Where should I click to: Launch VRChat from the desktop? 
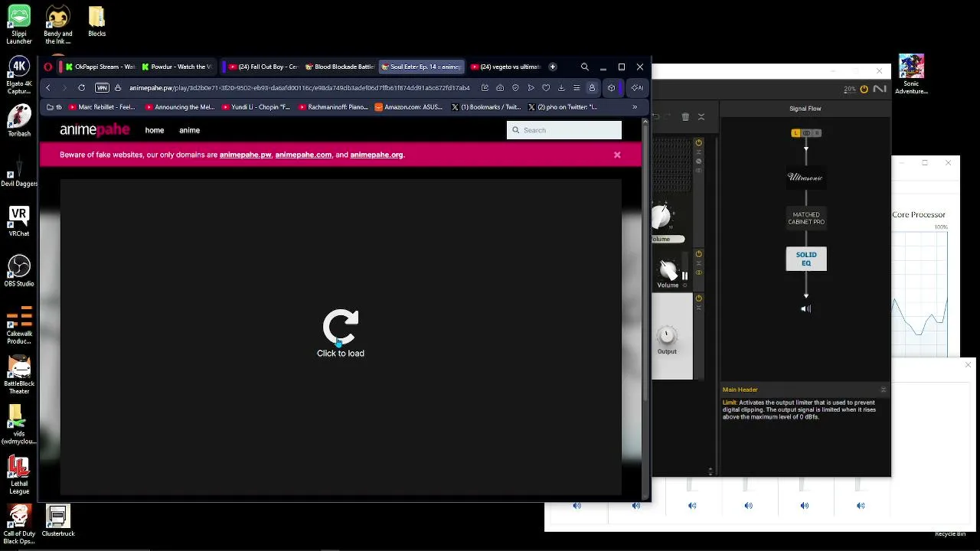click(19, 221)
